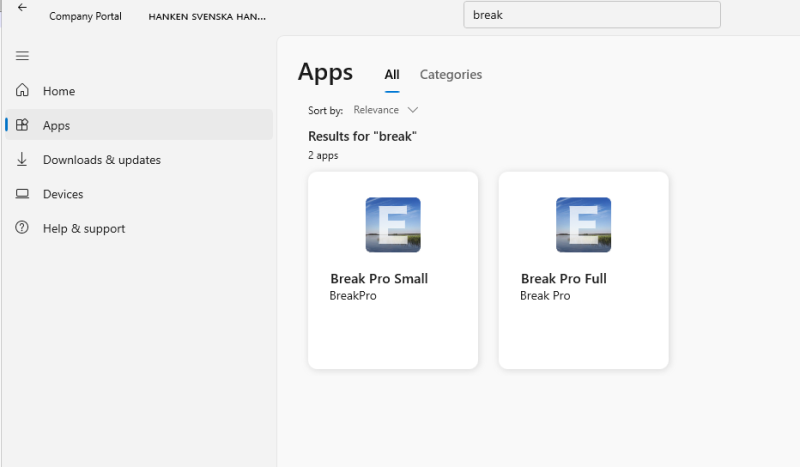Click the Downloads & updates arrow icon
The width and height of the screenshot is (800, 467).
[22, 159]
